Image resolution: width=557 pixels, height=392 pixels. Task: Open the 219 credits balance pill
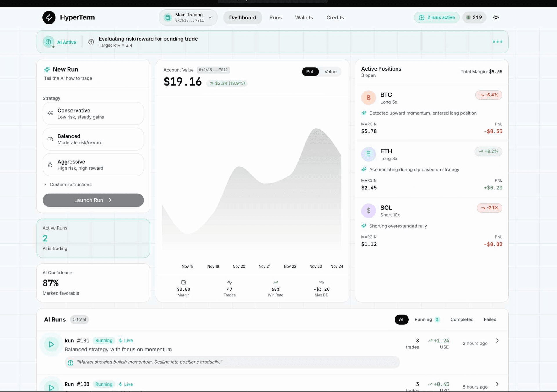tap(474, 17)
